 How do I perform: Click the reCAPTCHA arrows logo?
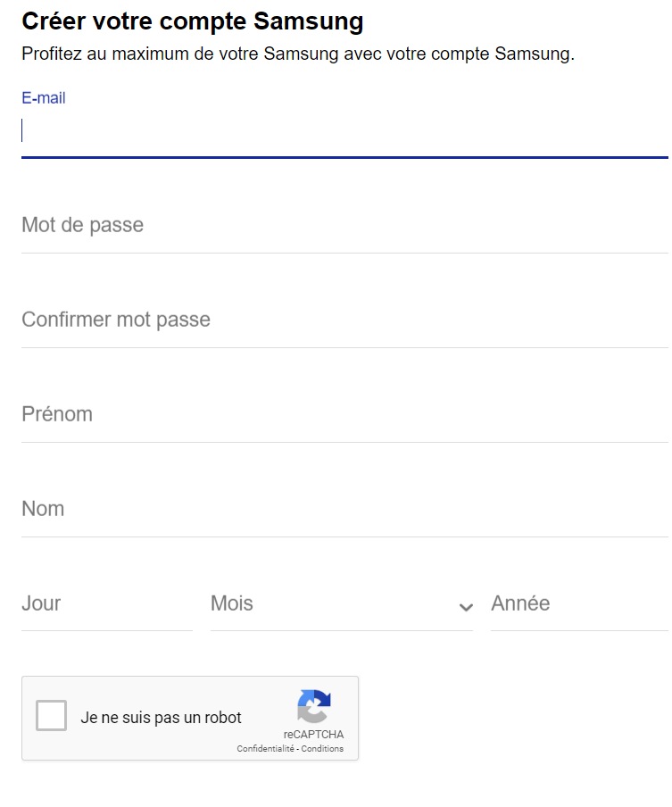[313, 706]
